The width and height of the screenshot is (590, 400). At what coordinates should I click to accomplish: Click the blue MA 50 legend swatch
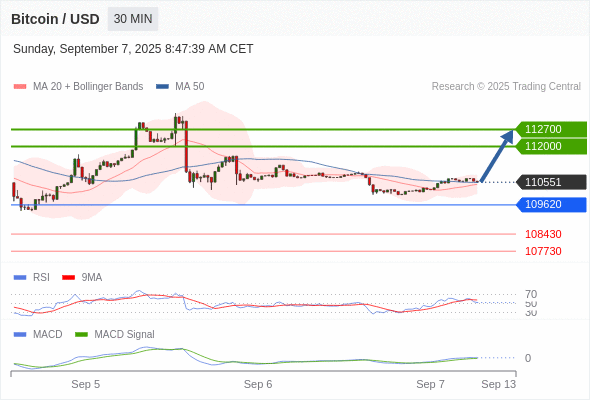[x=162, y=87]
